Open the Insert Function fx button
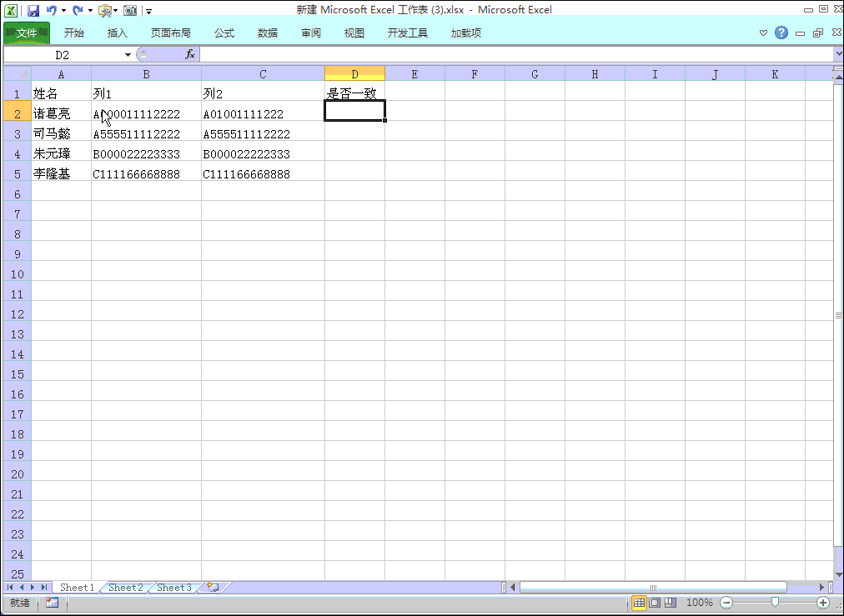 click(190, 54)
